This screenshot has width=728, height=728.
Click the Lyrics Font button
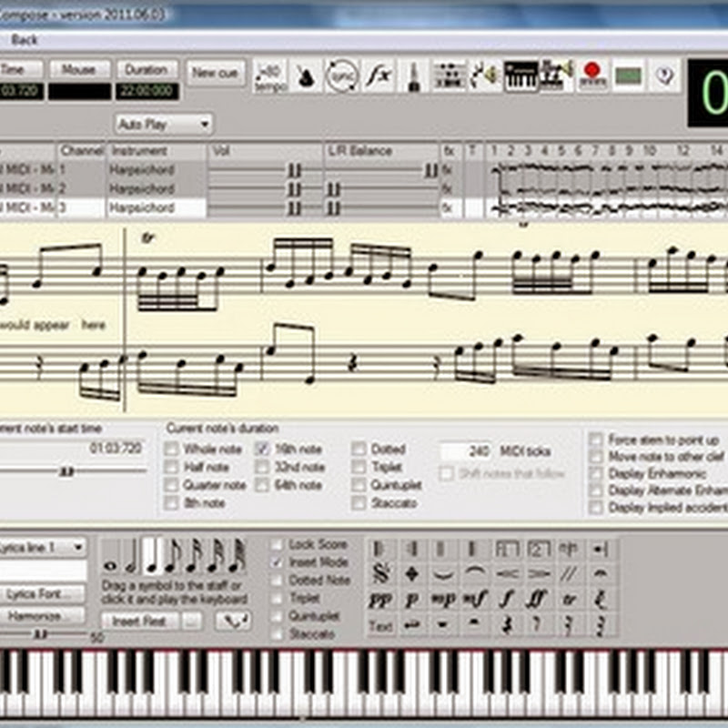pos(42,594)
